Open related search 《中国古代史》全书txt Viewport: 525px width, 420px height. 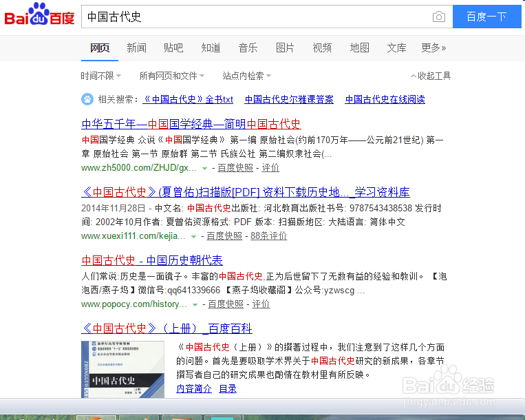(188, 99)
